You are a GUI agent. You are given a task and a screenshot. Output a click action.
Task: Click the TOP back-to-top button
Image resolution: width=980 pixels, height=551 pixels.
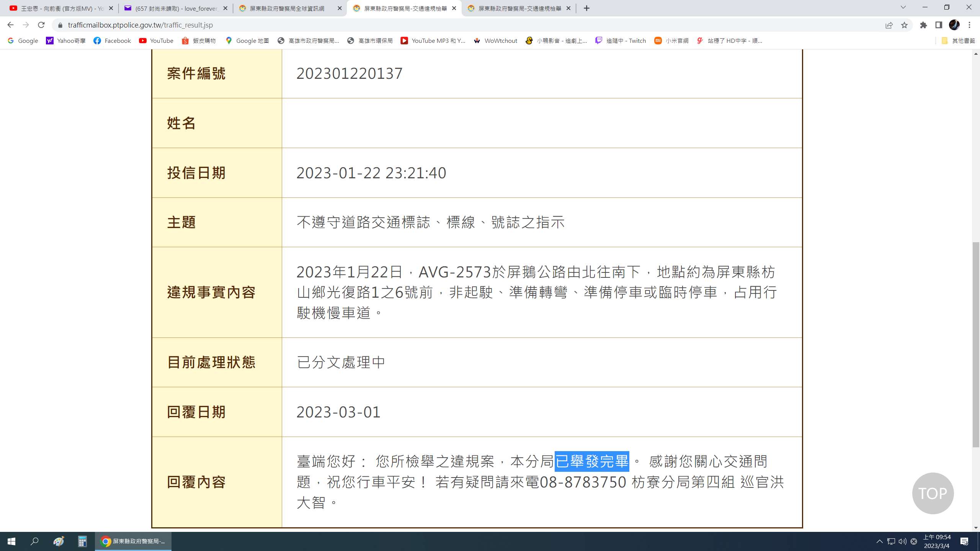pos(933,493)
